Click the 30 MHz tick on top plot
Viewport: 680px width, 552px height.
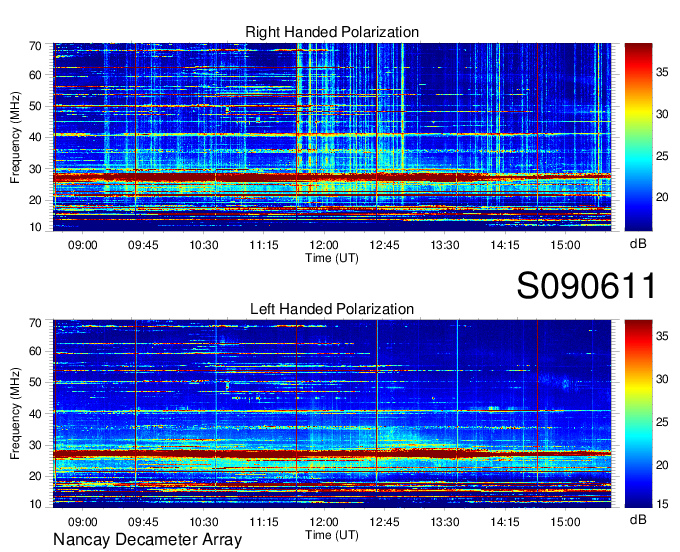tap(35, 169)
